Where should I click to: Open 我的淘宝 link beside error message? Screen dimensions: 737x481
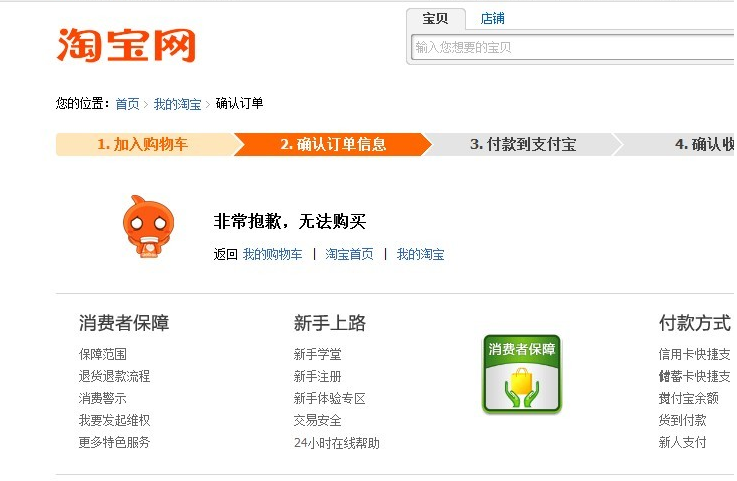coord(420,254)
